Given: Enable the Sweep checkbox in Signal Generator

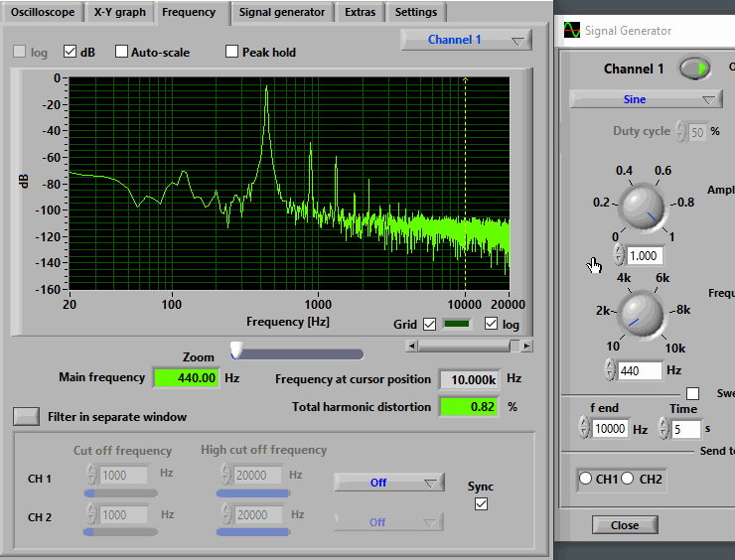Looking at the screenshot, I should (x=692, y=393).
